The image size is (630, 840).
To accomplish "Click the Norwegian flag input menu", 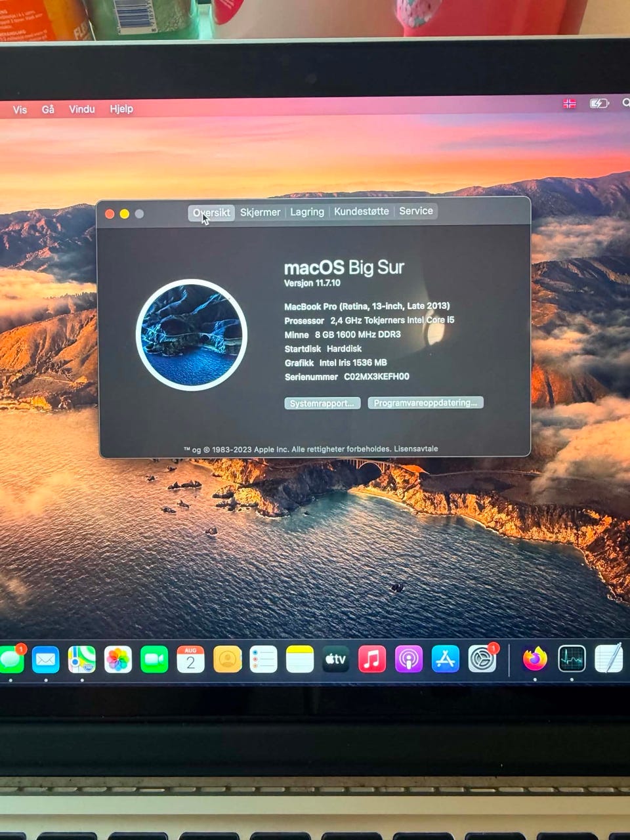I will 570,103.
